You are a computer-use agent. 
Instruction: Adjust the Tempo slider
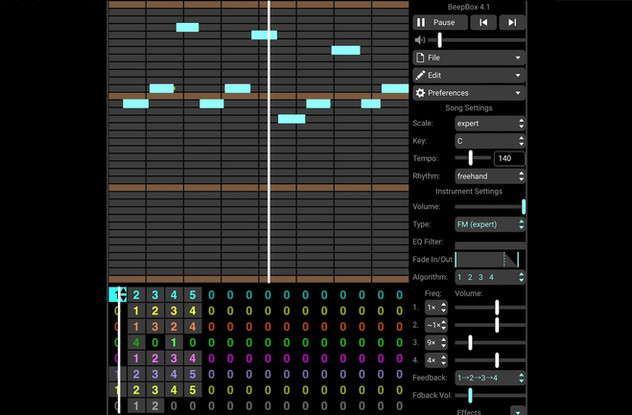click(x=472, y=158)
